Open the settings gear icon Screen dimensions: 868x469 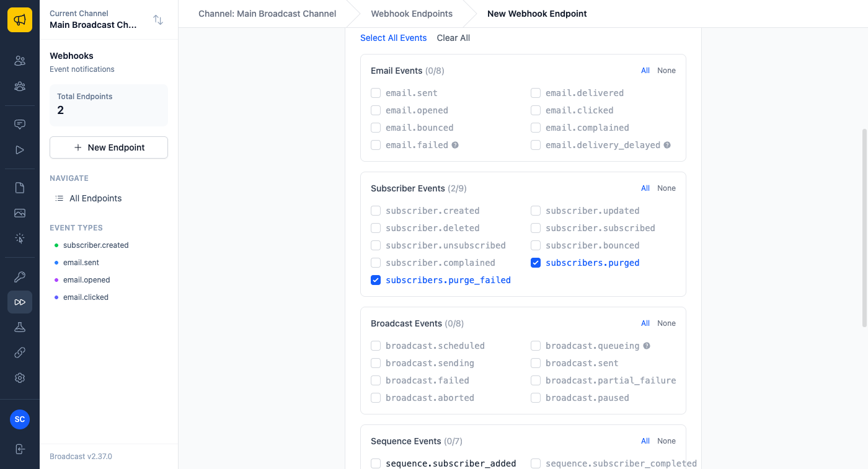[20, 378]
